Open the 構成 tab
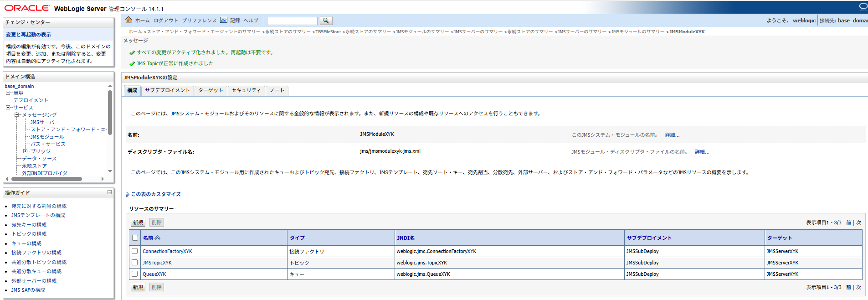Viewport: 868px width, 300px height. (x=132, y=90)
